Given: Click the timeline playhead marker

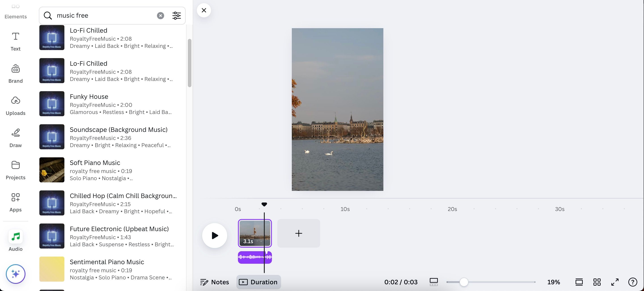Looking at the screenshot, I should point(264,204).
